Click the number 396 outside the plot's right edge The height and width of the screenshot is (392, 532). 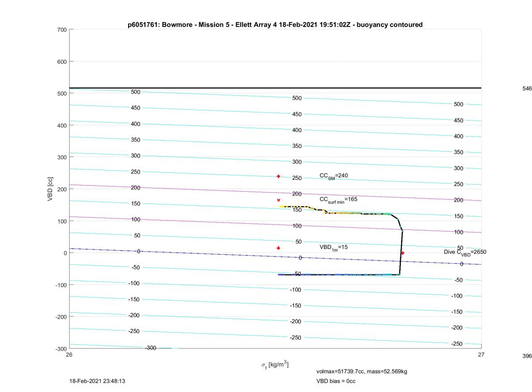click(527, 356)
